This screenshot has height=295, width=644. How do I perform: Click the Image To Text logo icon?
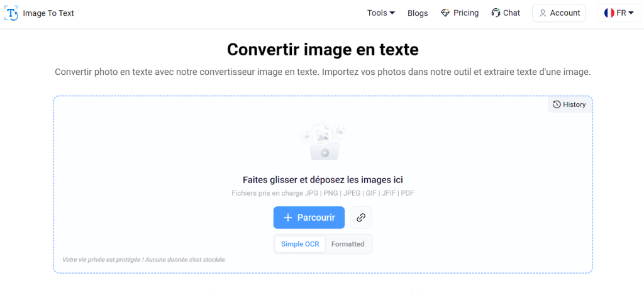tap(11, 13)
